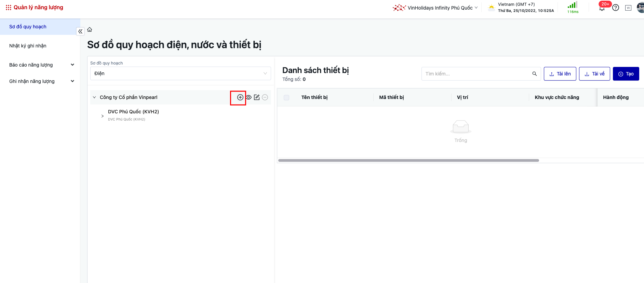Click the search magnifier icon
Screen dimensions: 644x283
point(535,74)
